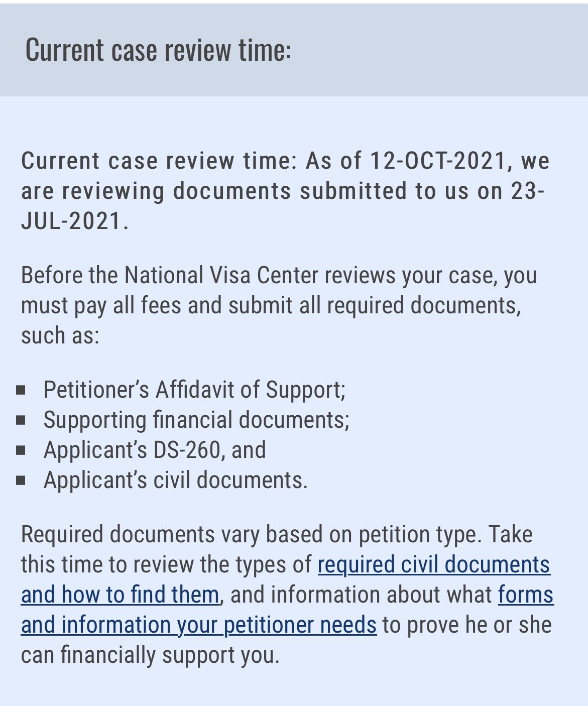Click the closing text "can financially support you."

tap(150, 655)
